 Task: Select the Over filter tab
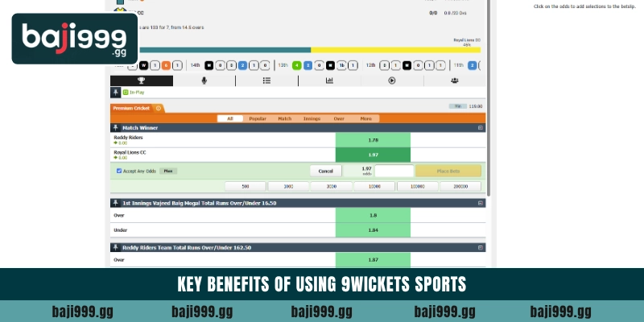coord(339,118)
